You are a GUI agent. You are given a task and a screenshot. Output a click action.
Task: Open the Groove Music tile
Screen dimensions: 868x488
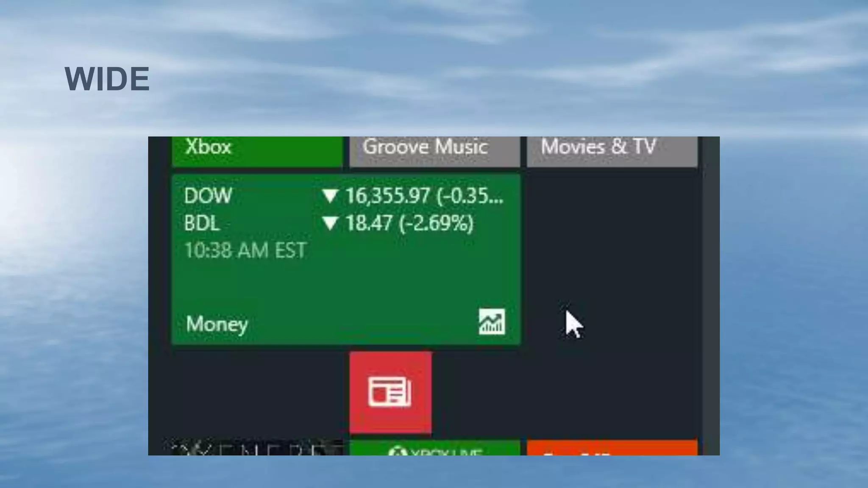(x=434, y=151)
